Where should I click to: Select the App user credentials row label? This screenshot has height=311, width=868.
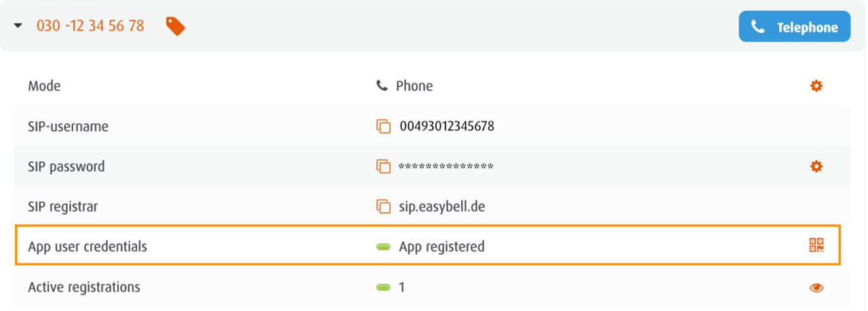point(87,246)
